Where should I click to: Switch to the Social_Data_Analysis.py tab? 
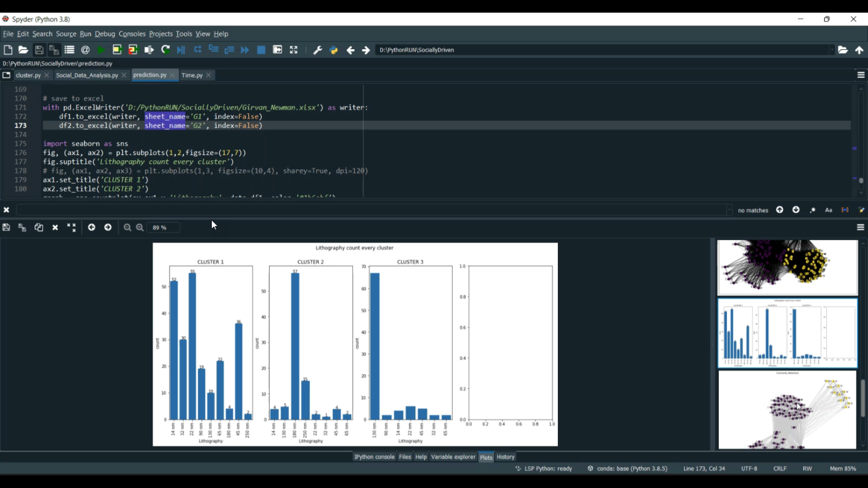coord(87,75)
